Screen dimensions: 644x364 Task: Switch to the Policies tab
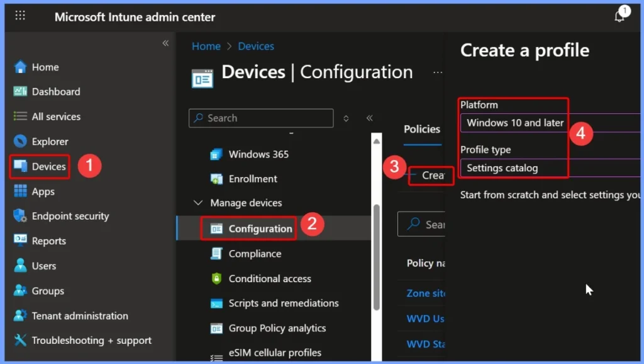421,129
